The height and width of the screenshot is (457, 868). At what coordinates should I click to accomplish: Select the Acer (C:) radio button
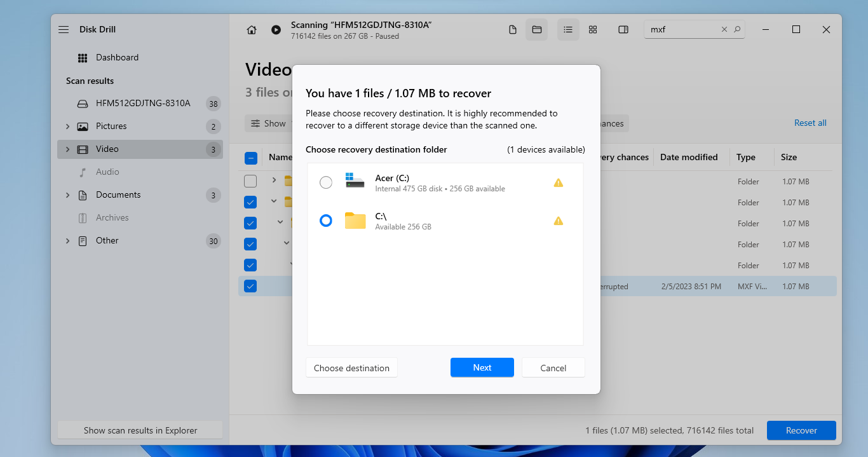326,183
